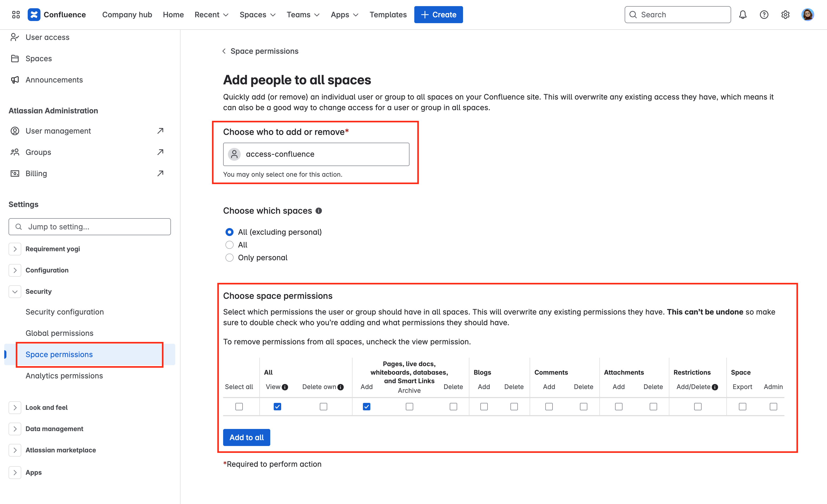Image resolution: width=827 pixels, height=504 pixels.
Task: Expand the Look and feel section
Action: click(x=15, y=407)
